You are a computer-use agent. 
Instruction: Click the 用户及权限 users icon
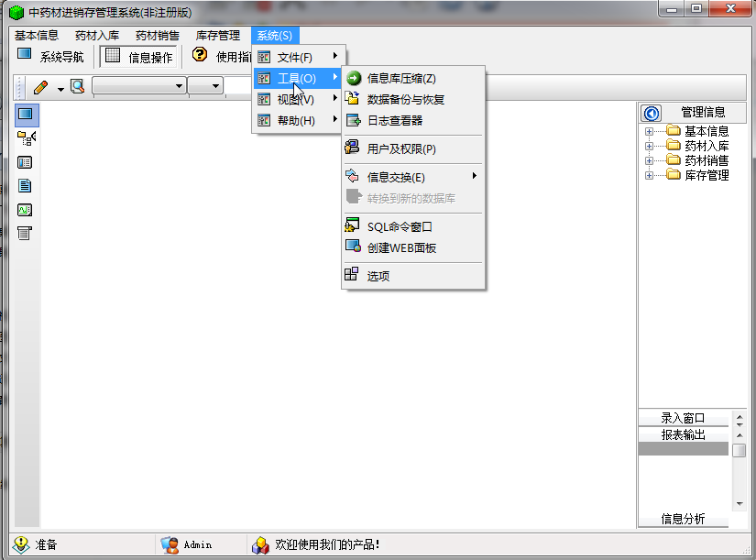(353, 148)
